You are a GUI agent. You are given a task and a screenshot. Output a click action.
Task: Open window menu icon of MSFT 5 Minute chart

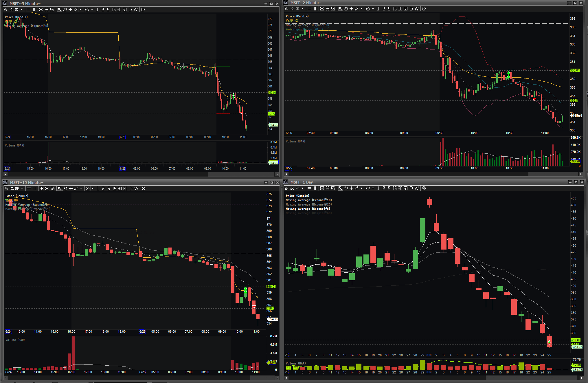(5, 3)
